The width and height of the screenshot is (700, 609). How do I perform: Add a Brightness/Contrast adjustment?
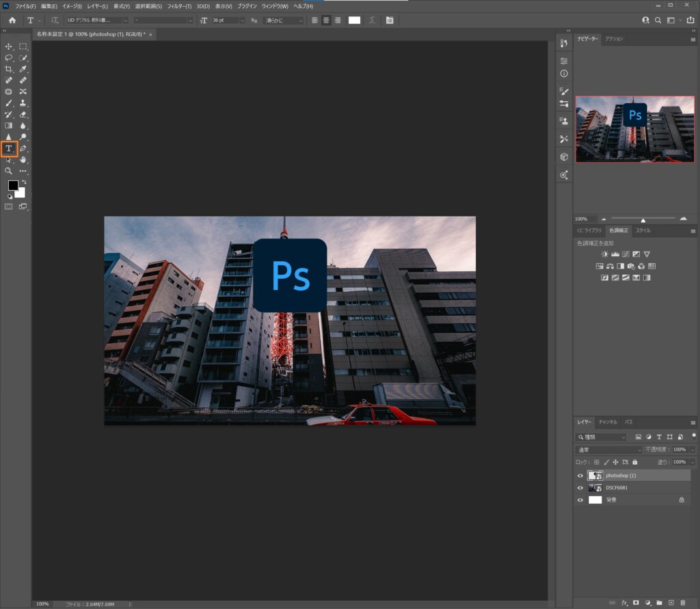(x=604, y=254)
